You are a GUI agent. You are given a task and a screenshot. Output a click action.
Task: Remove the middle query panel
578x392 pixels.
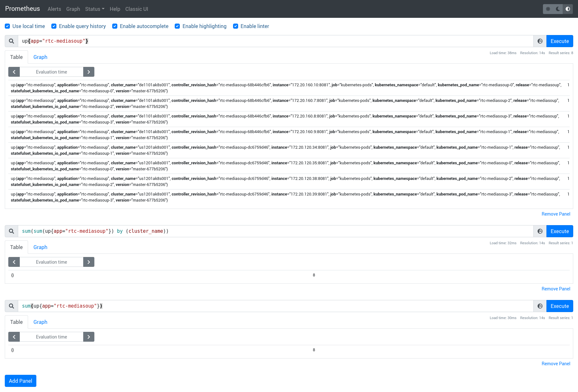pyautogui.click(x=556, y=289)
